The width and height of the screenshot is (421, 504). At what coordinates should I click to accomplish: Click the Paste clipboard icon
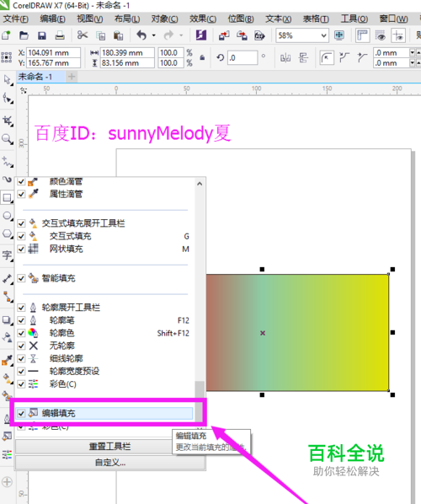tap(119, 35)
